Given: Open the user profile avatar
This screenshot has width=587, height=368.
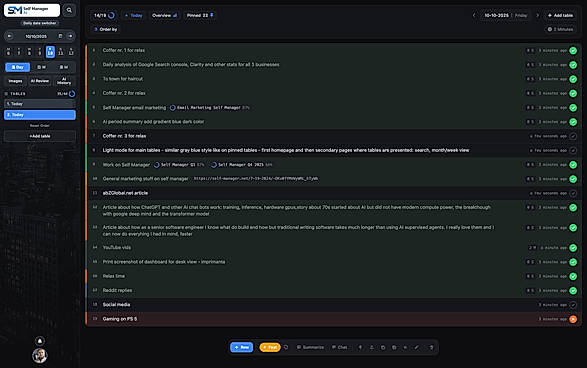Looking at the screenshot, I should click(x=40, y=356).
